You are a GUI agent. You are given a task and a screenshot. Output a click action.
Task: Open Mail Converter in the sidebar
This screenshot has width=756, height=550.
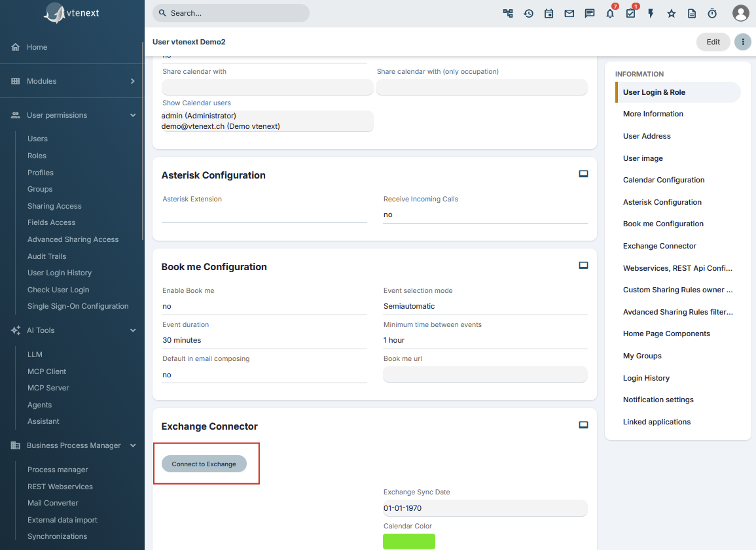[x=53, y=503]
